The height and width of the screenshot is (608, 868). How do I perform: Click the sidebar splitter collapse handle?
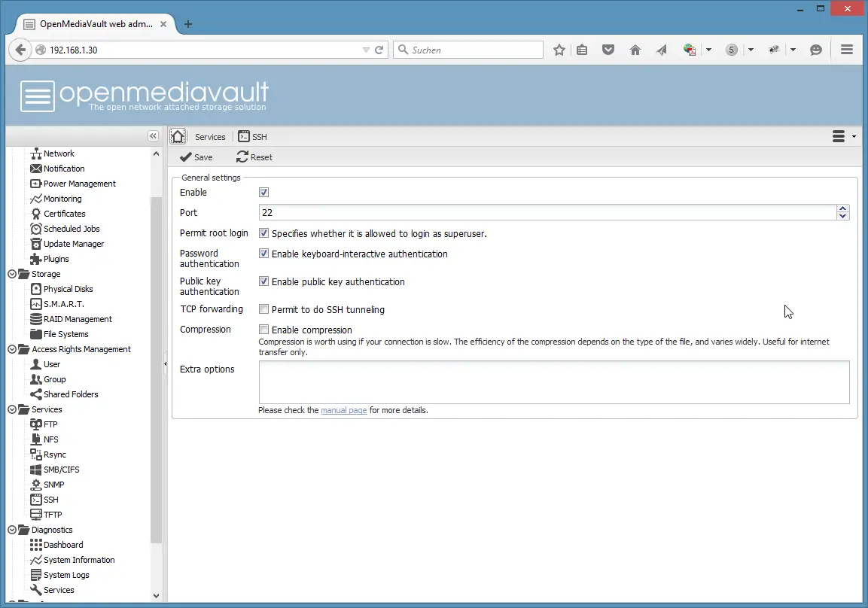(x=165, y=363)
